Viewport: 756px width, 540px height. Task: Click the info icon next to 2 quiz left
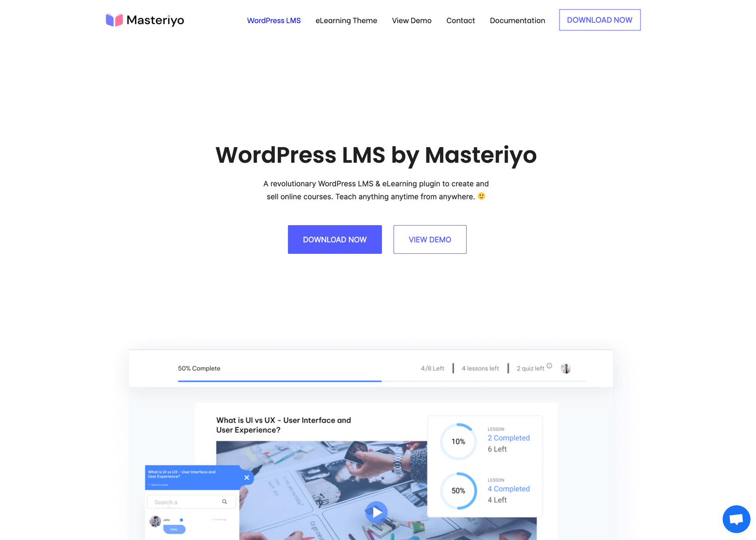549,366
